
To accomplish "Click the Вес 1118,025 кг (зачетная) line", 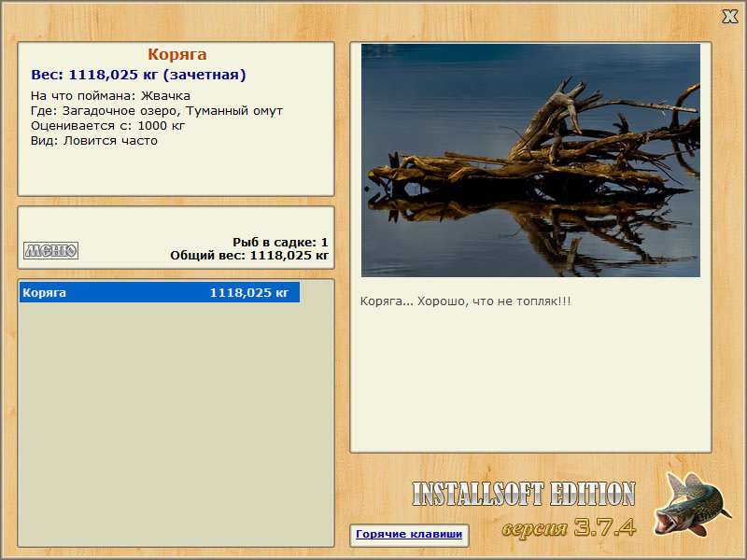I will tap(138, 75).
